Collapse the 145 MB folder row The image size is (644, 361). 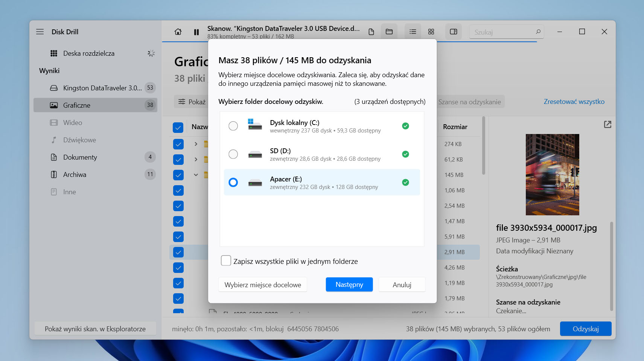click(x=196, y=175)
